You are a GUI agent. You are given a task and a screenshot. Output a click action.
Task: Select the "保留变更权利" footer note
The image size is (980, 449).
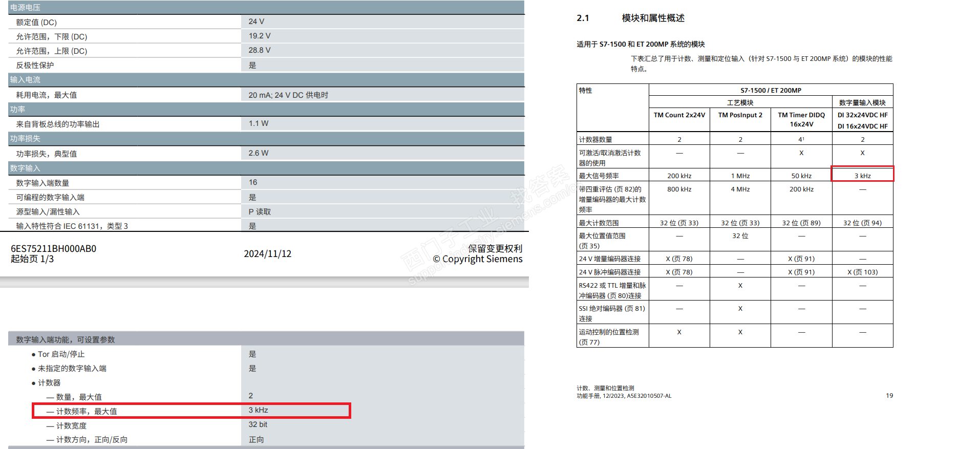(495, 249)
